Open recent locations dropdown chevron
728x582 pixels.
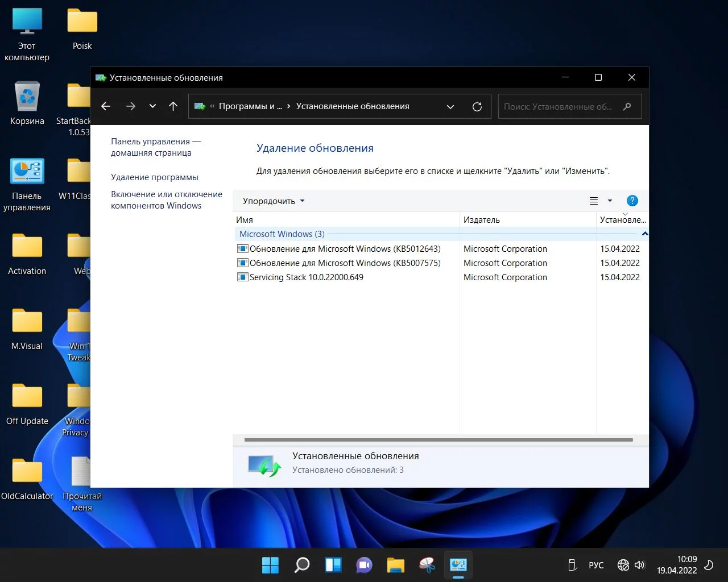point(152,106)
